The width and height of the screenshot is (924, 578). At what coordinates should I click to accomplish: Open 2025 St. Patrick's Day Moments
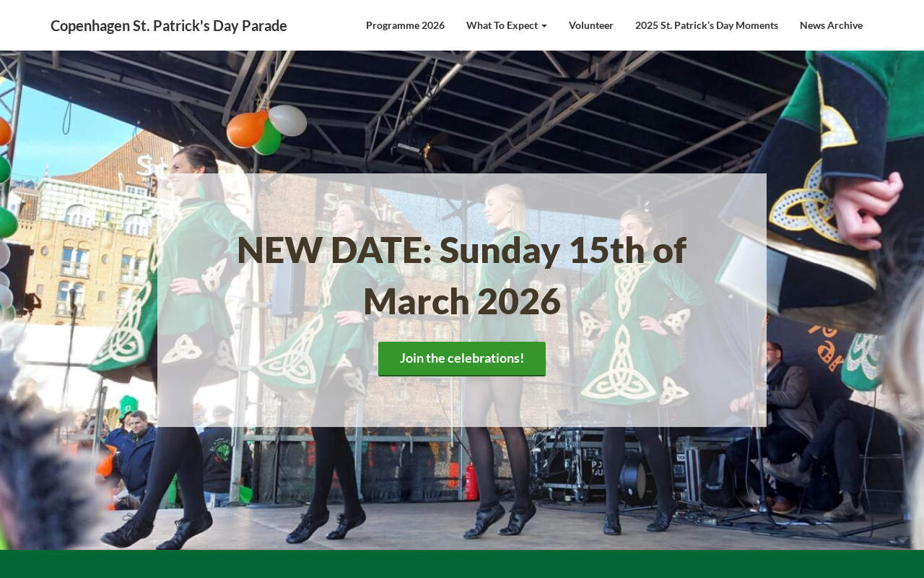click(x=706, y=25)
